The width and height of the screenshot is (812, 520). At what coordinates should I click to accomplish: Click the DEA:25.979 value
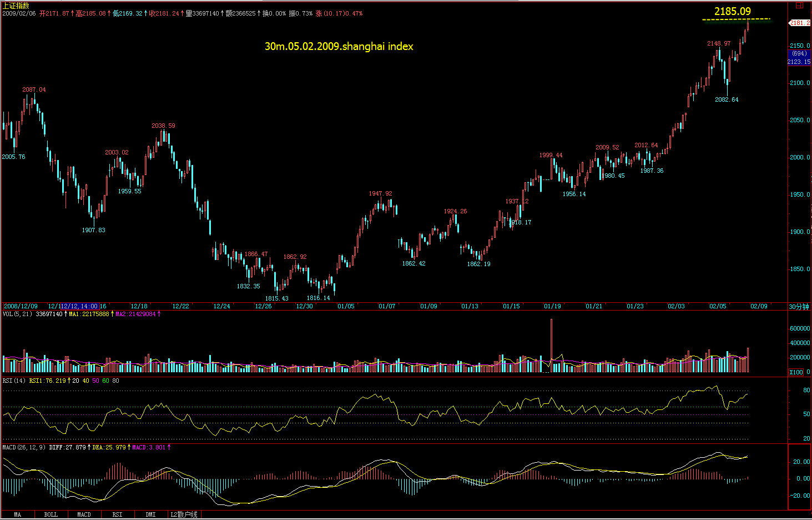tap(110, 447)
